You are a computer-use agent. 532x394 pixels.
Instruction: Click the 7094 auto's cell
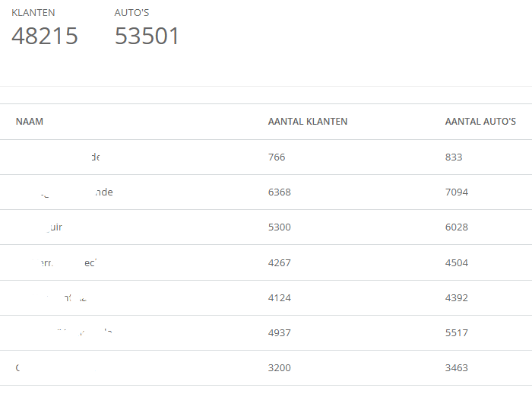click(457, 192)
